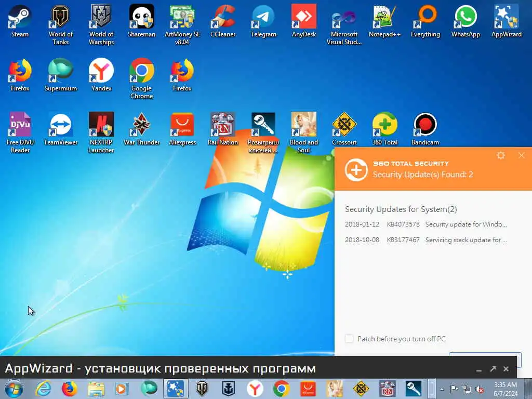Open Yandex browser from the taskbar

tap(255, 389)
